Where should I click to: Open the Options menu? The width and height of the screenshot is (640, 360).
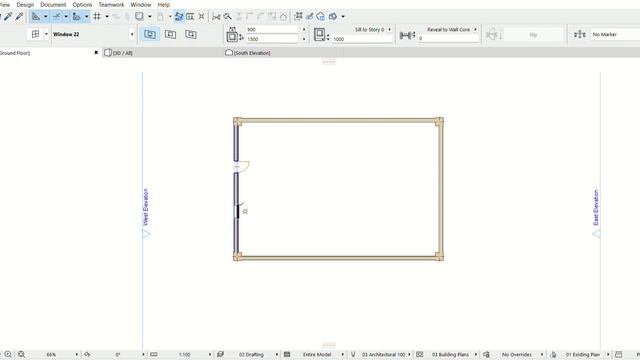[x=82, y=5]
